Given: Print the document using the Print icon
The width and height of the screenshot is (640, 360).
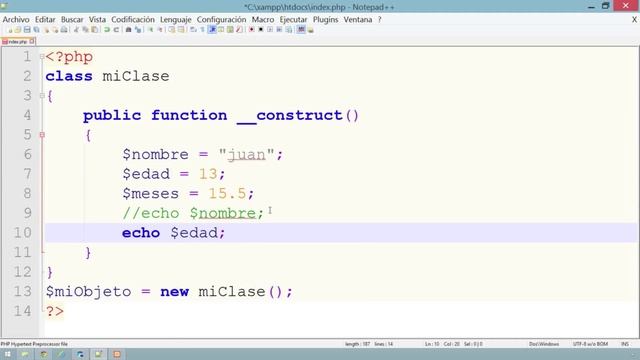Looking at the screenshot, I should click(x=64, y=30).
